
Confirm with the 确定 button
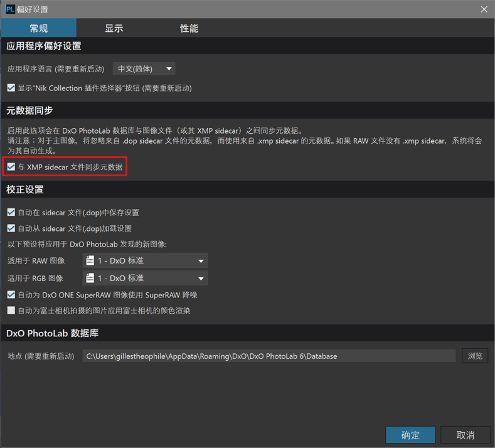click(410, 435)
